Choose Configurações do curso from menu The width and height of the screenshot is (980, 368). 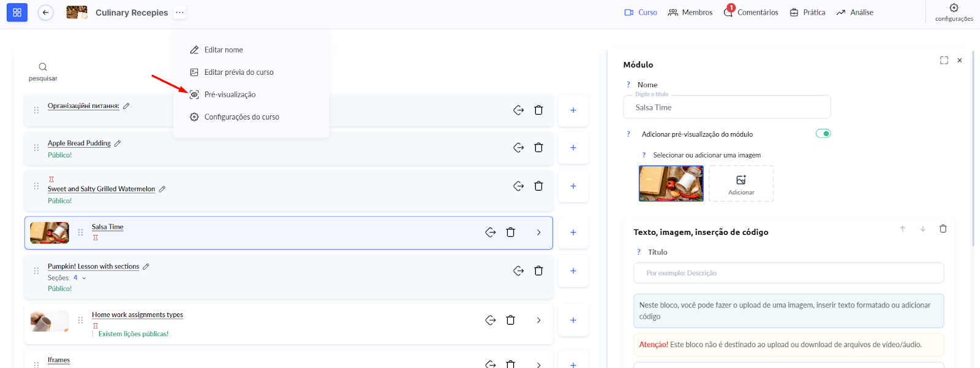(241, 117)
